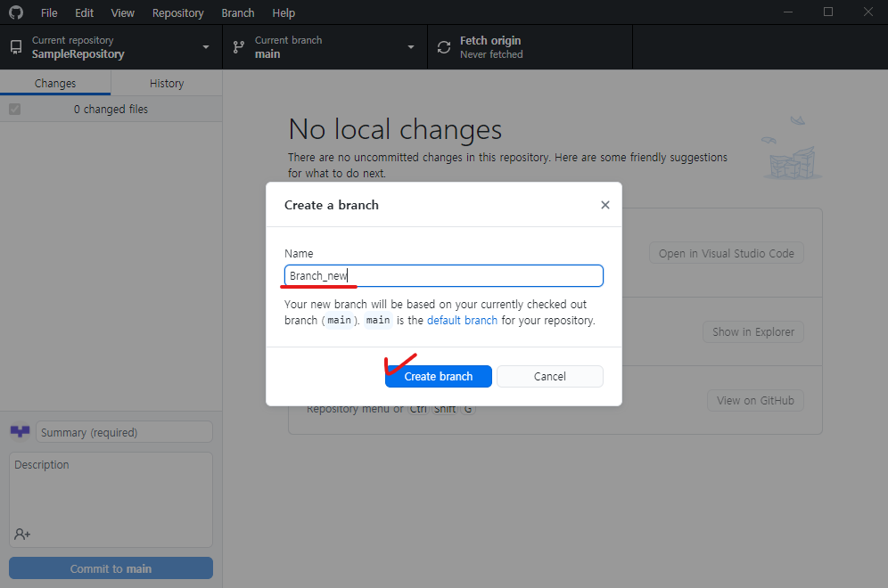The height and width of the screenshot is (588, 888).
Task: Click Open in Visual Studio Code button
Action: (x=726, y=254)
